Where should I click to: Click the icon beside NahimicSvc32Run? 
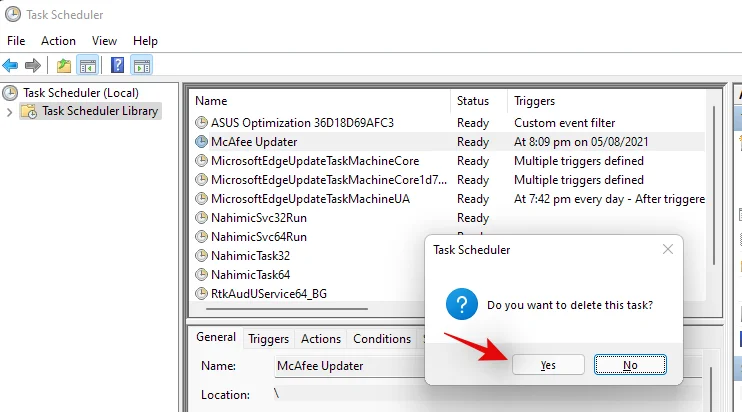pyautogui.click(x=202, y=217)
